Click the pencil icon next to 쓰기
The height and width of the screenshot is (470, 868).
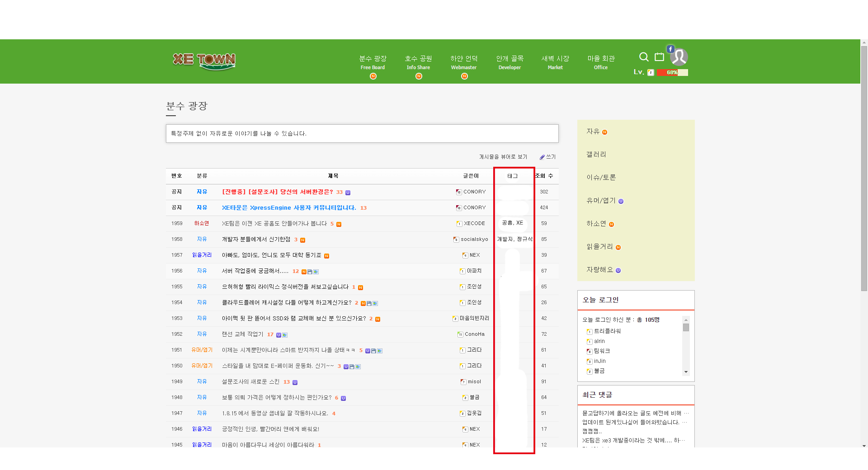coord(542,157)
